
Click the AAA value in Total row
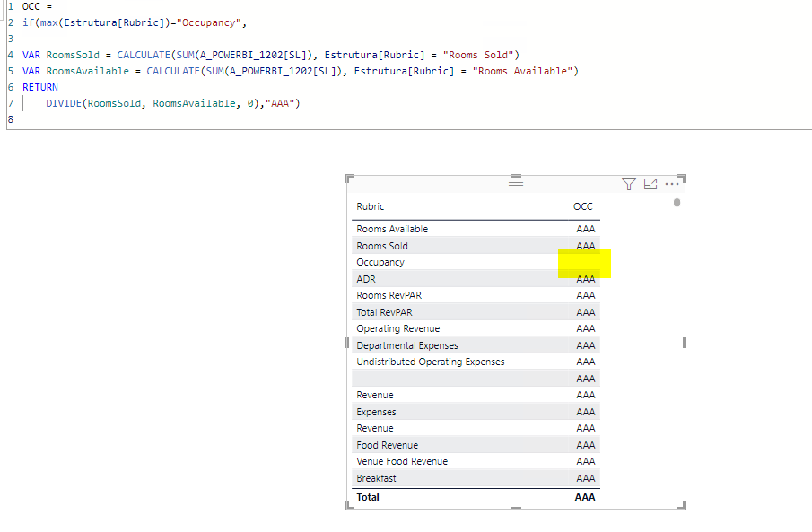point(585,497)
